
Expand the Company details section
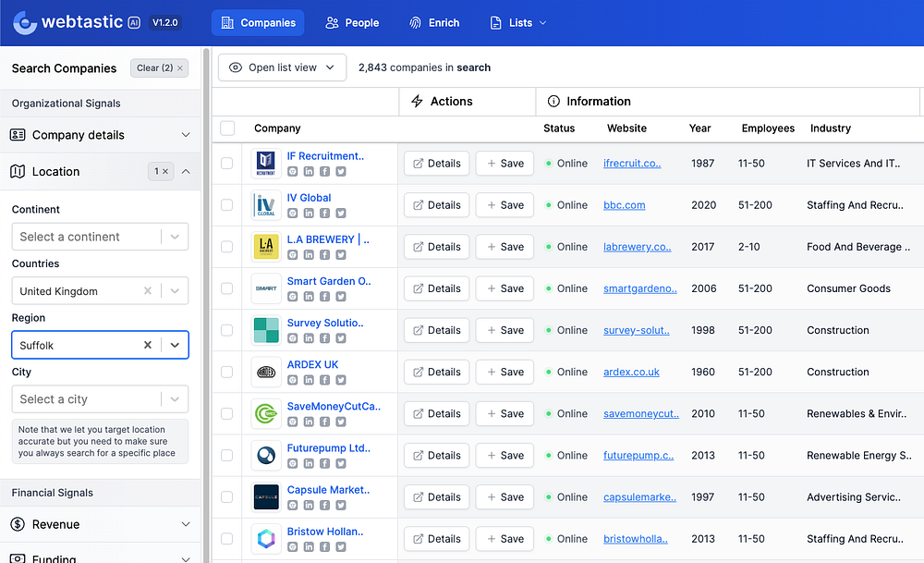tap(100, 135)
